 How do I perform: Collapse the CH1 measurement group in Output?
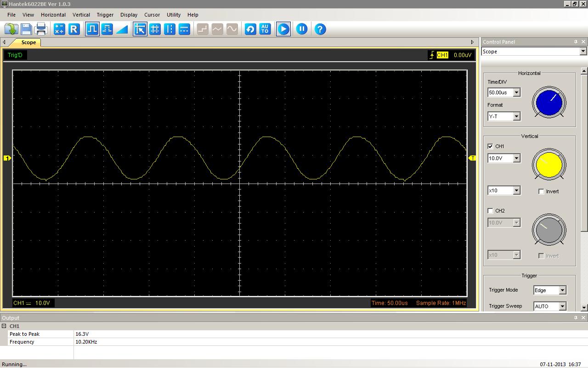[x=4, y=326]
